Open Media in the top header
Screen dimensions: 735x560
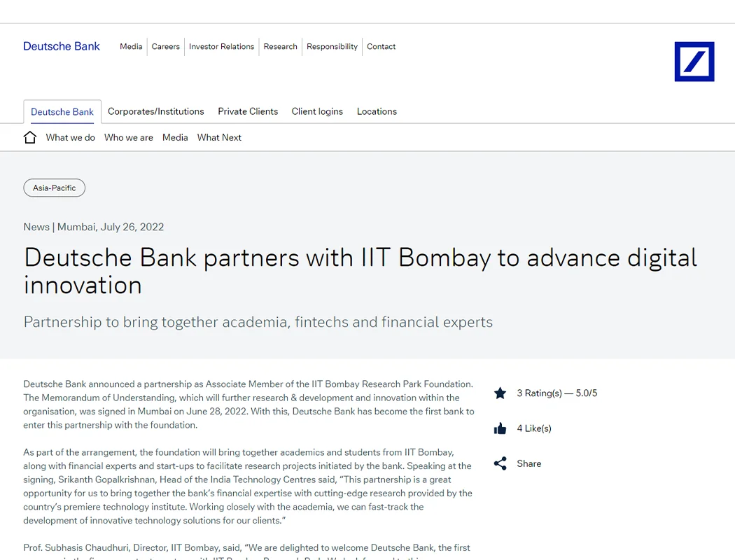coord(131,46)
